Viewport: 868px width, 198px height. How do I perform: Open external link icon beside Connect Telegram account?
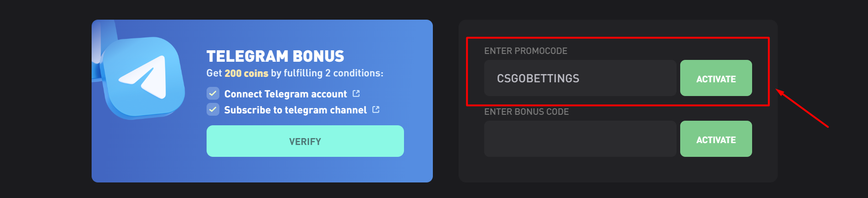coord(356,94)
